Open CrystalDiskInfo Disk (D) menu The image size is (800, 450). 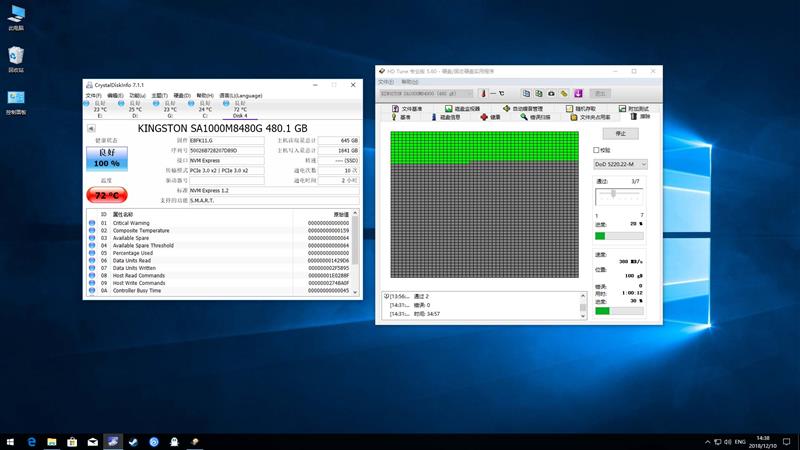point(182,95)
